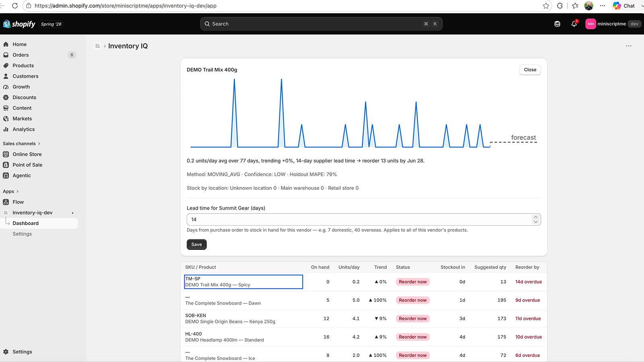Click the Units/day column header
The width and height of the screenshot is (644, 362).
coord(349,267)
